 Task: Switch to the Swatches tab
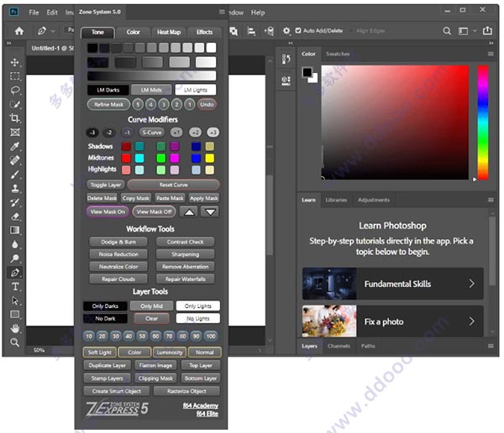click(338, 54)
